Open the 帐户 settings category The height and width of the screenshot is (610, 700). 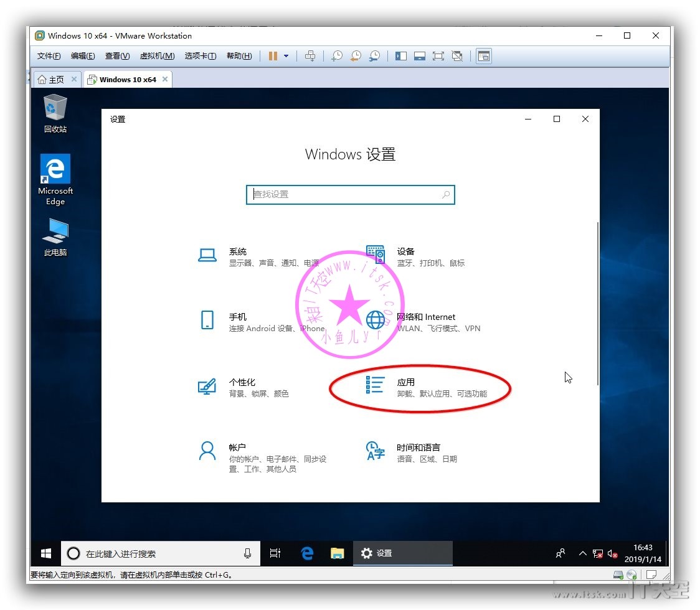(262, 457)
